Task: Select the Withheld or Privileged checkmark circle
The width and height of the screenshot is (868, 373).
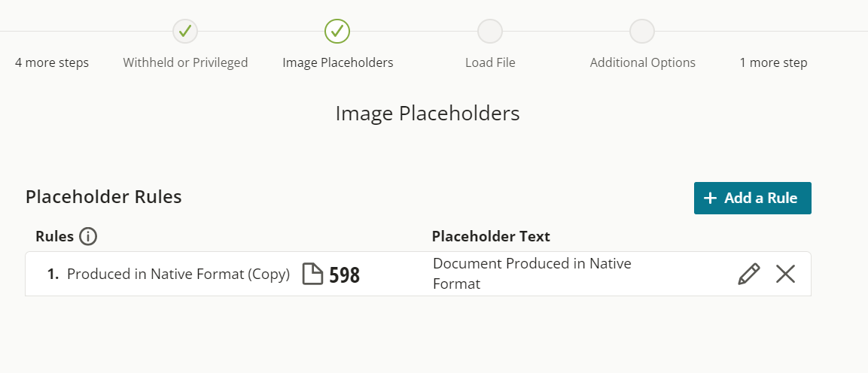Action: (x=185, y=31)
